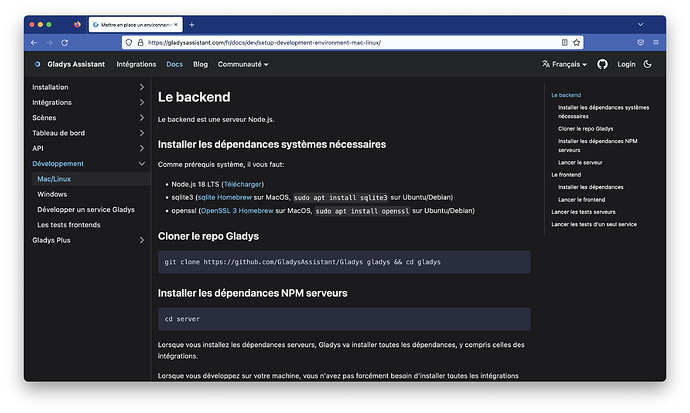
Task: Click the Le backend page heading
Action: click(194, 97)
